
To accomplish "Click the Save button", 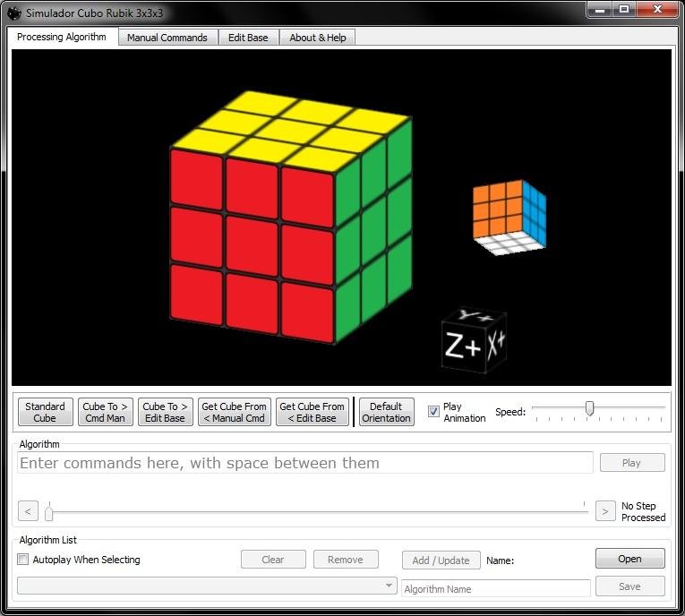I will (x=630, y=586).
